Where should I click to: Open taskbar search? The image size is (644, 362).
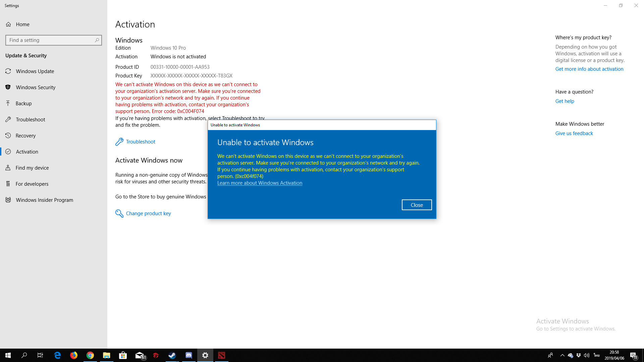point(24,355)
